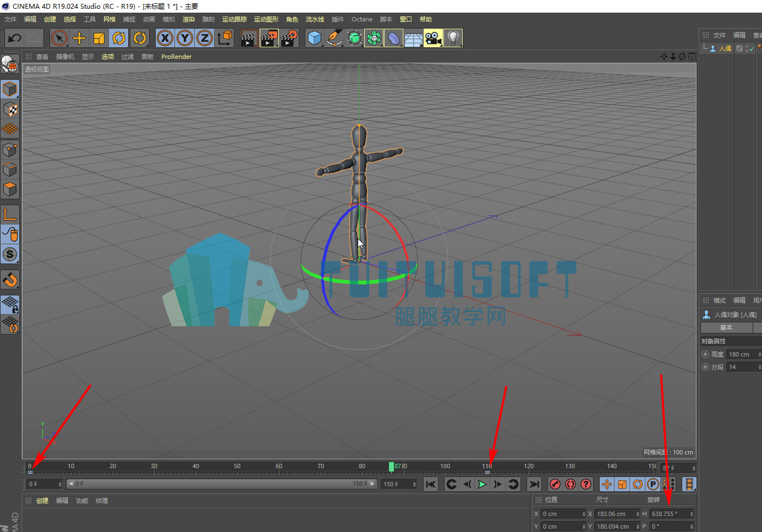The height and width of the screenshot is (532, 762).
Task: Click the green current-frame timeline marker
Action: [391, 467]
